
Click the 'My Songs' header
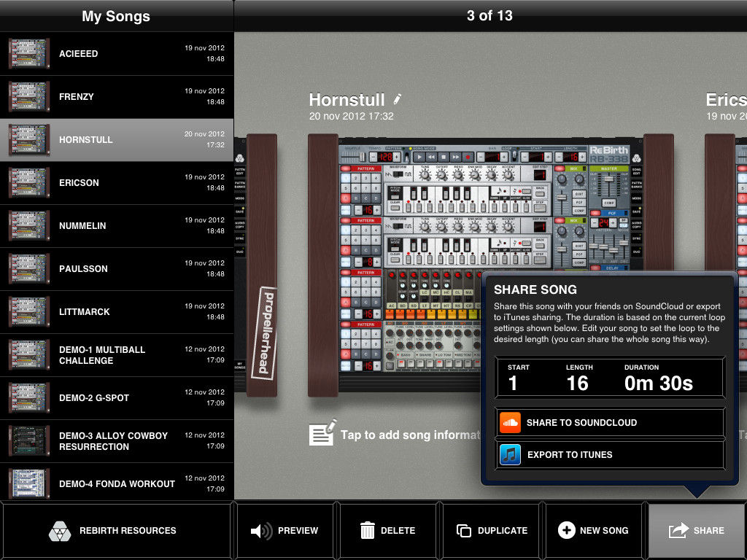coord(116,16)
